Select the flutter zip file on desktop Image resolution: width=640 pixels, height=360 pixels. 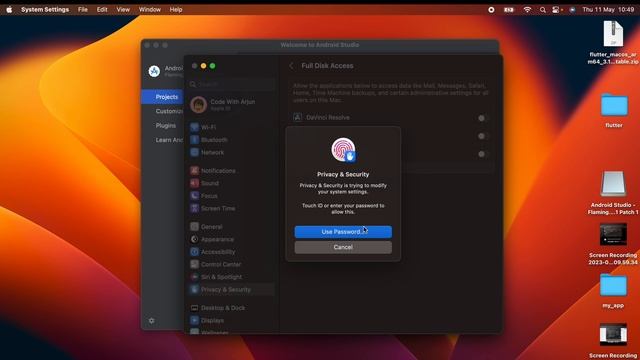[x=613, y=42]
